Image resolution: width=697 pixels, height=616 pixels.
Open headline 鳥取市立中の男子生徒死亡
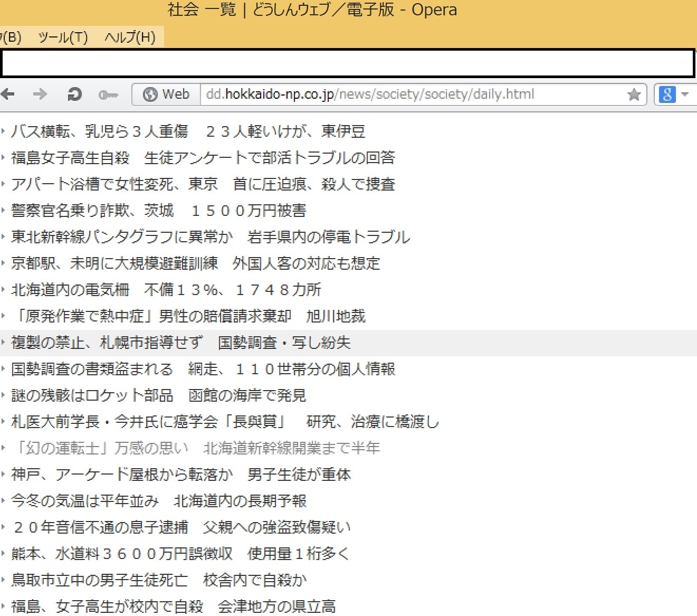pos(159,580)
